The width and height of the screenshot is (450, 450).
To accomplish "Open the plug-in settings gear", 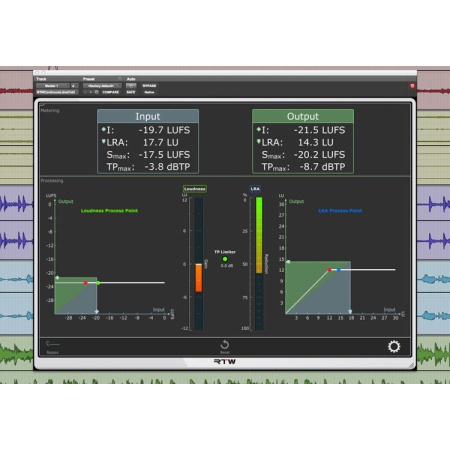I will (x=394, y=346).
